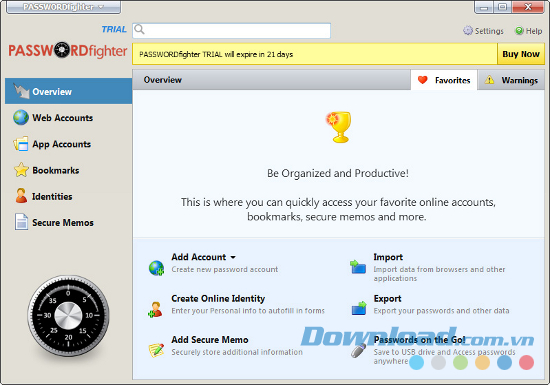Open Bookmarks star icon in sidebar

coord(21,170)
